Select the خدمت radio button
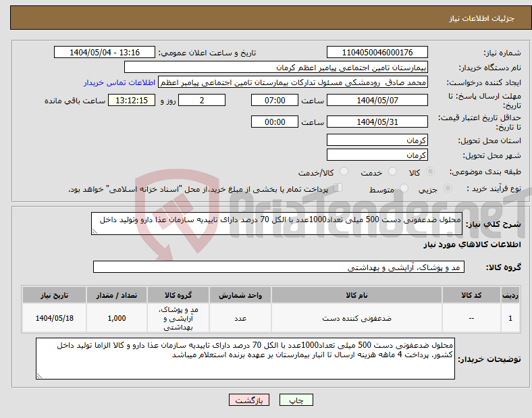 click(392, 172)
